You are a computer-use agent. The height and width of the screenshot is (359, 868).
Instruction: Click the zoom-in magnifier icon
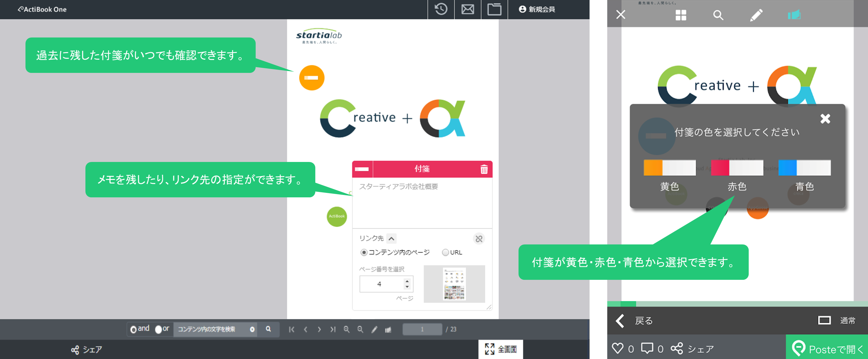tap(346, 329)
